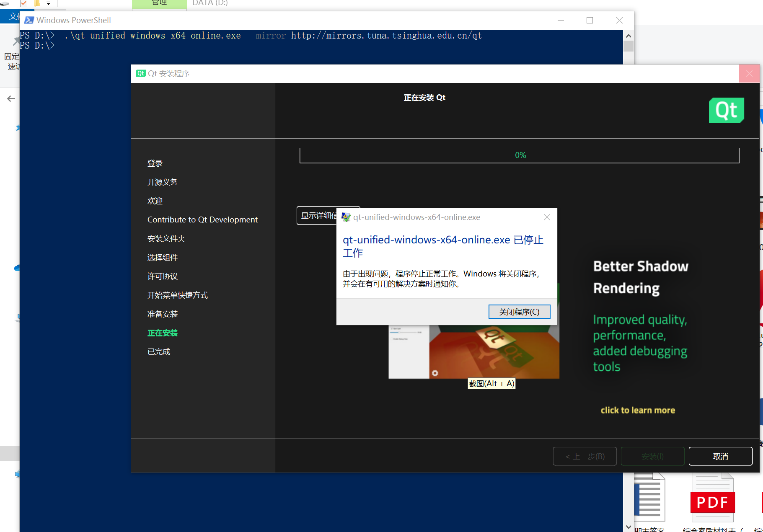Go back using File Explorer's back arrow
763x532 pixels.
pos(11,98)
